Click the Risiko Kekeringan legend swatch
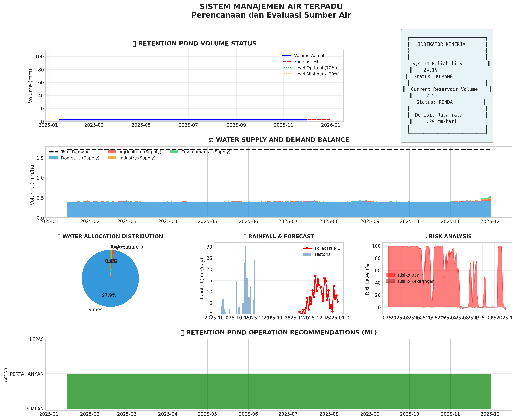 (x=390, y=281)
